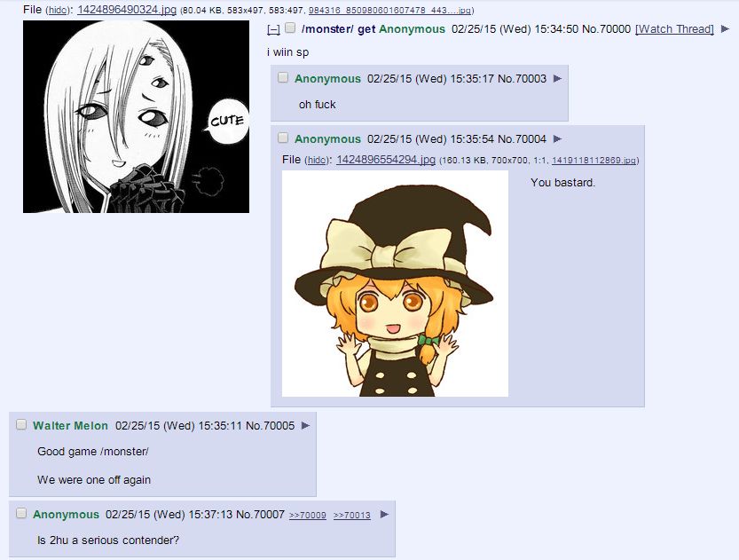Collapse thread with the [–] toggle
Screen dimensions: 739x560
[273, 29]
